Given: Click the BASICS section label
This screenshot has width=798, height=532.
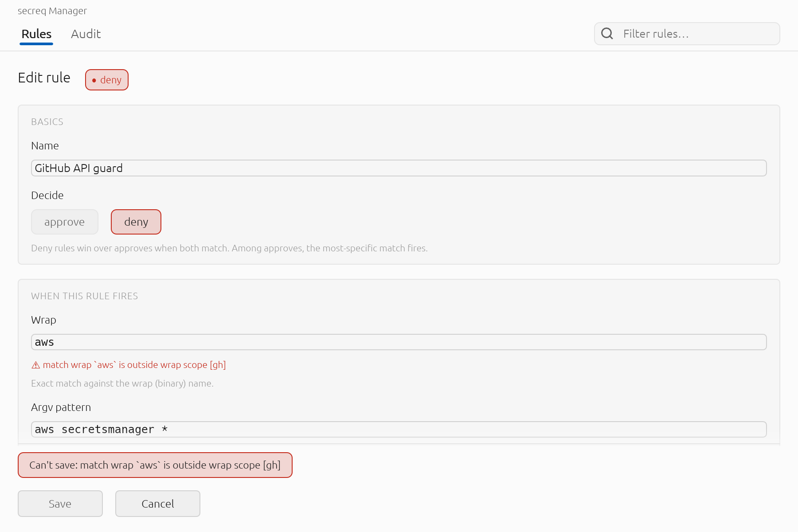Looking at the screenshot, I should 47,122.
